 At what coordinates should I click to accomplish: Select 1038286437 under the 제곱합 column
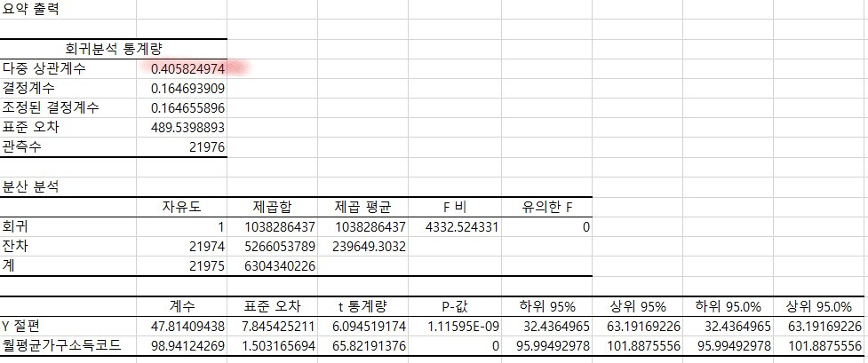tap(280, 227)
